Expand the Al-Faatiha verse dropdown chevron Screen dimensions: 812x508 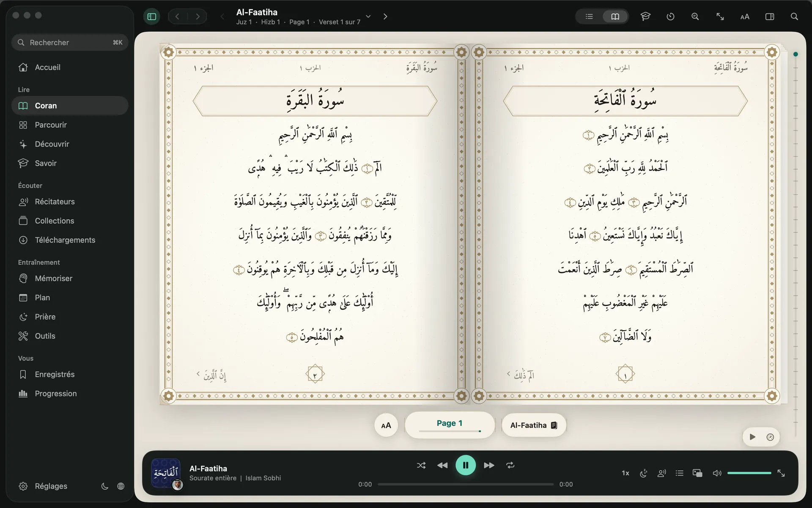368,17
